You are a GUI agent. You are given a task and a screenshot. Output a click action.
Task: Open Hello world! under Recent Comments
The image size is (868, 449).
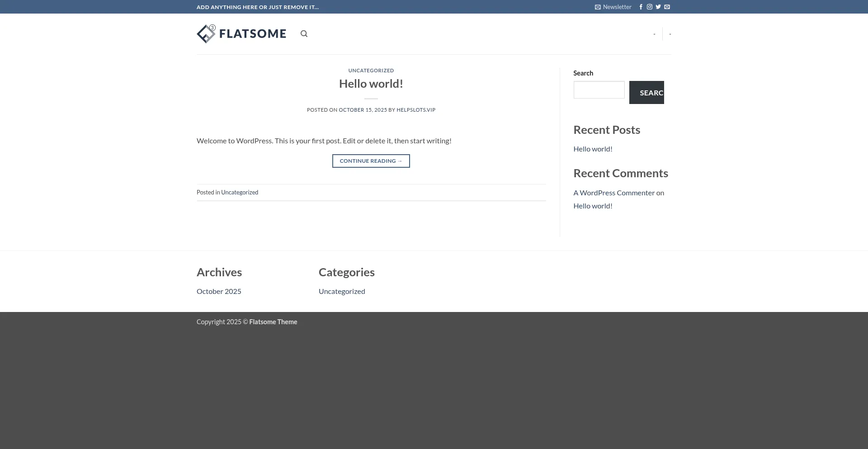[593, 206]
